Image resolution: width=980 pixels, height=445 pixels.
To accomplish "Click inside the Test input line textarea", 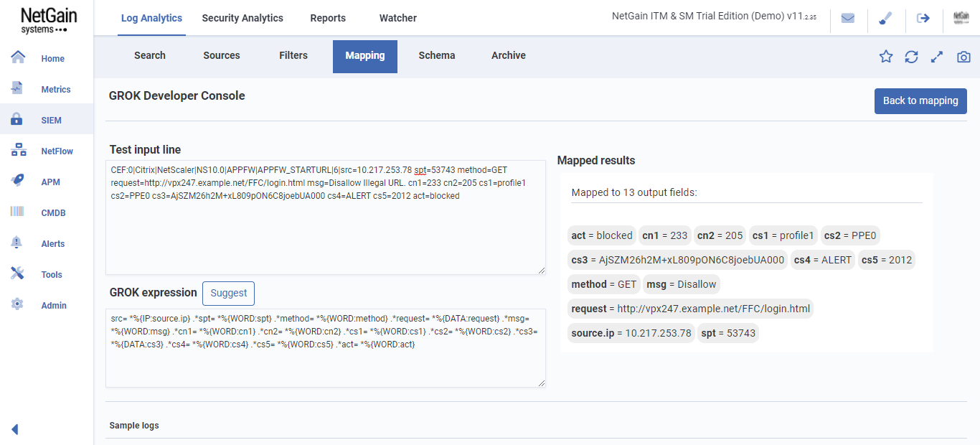I will [326, 217].
